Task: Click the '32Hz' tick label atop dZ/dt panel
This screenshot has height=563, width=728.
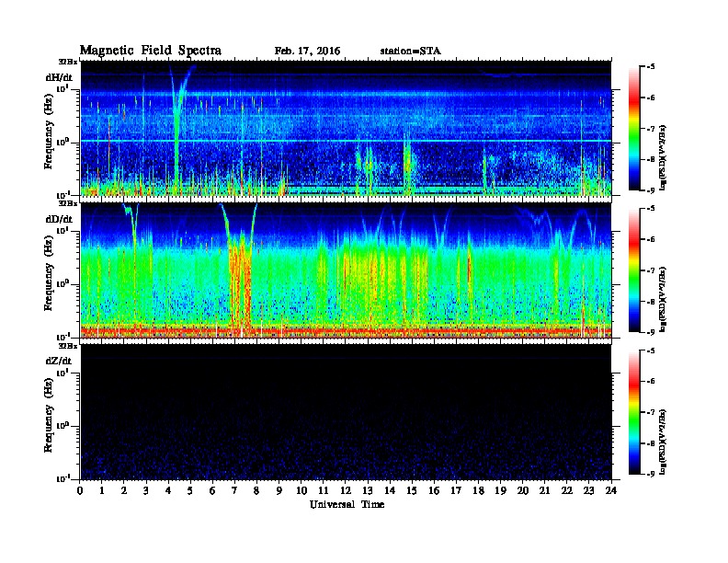Action: [68, 346]
